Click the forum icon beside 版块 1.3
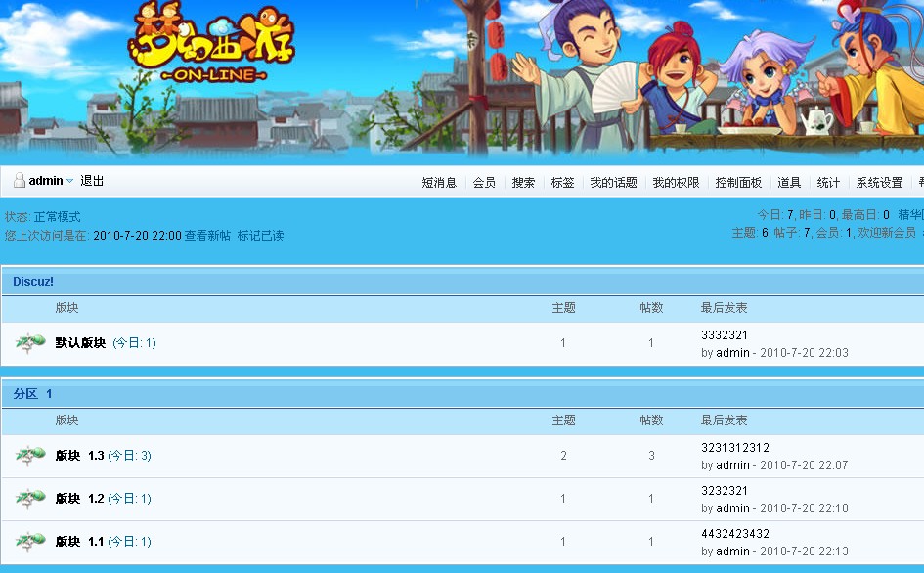Screen dimensions: 924x573 pyautogui.click(x=30, y=455)
